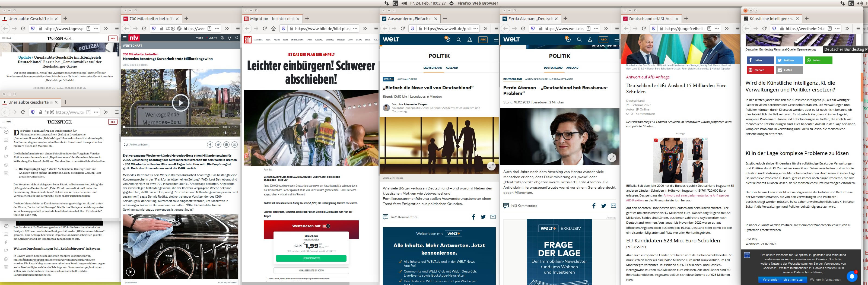Seek ntv video progress bar
The image size is (868, 285).
171,127
